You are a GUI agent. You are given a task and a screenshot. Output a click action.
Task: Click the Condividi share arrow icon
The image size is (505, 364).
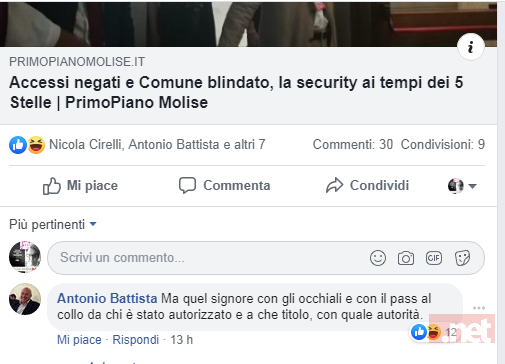coord(334,185)
